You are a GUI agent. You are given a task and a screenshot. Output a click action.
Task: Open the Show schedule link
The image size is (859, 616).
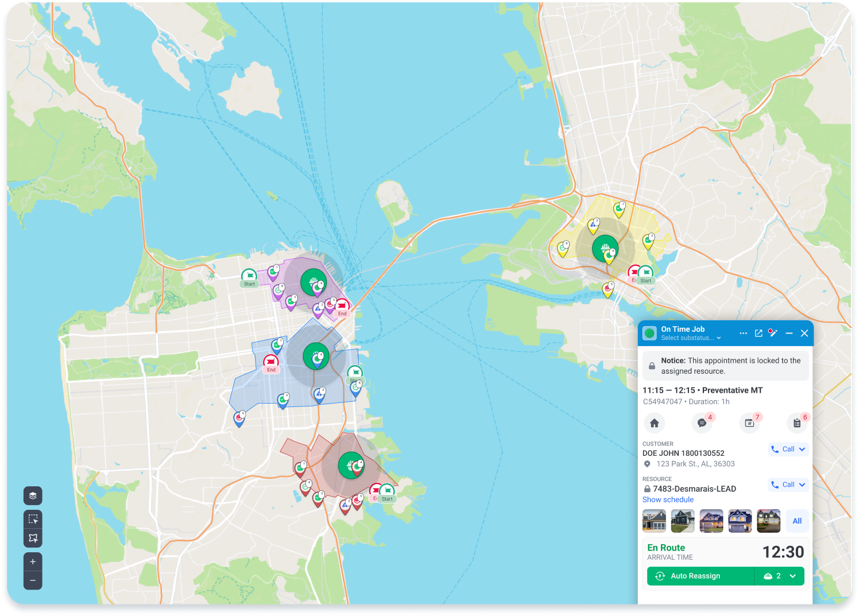tap(668, 499)
